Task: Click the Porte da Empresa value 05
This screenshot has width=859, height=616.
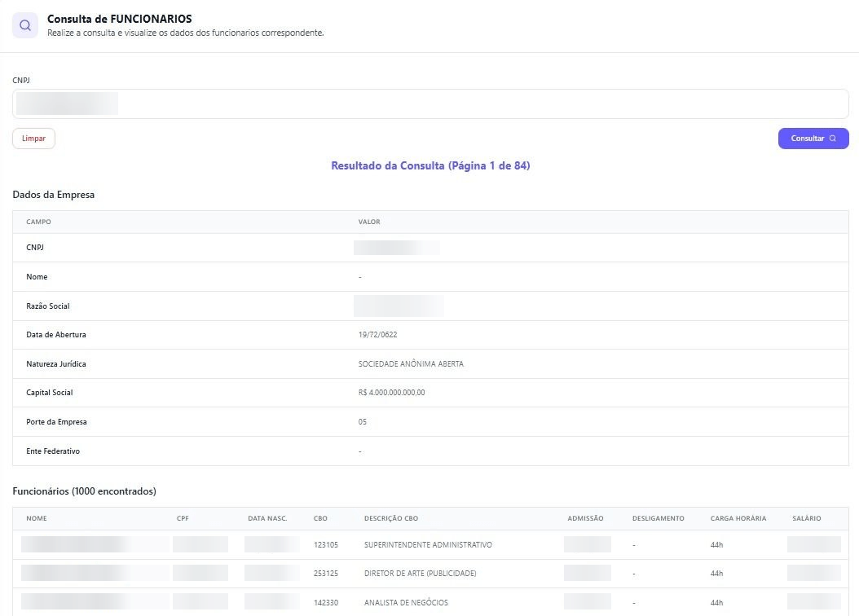Action: coord(363,421)
